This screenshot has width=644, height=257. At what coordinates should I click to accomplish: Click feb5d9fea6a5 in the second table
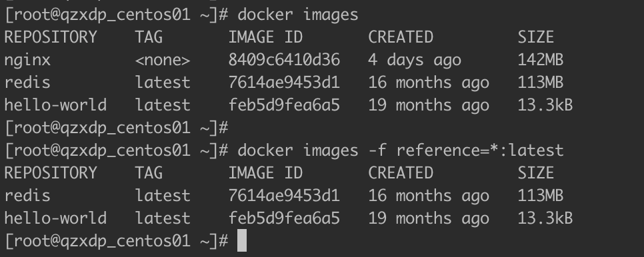point(284,218)
